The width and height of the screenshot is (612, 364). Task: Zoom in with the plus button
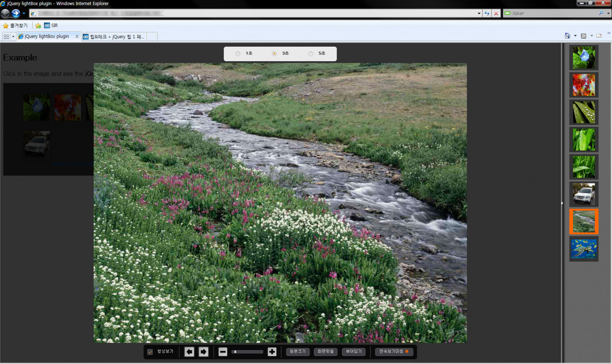click(272, 352)
